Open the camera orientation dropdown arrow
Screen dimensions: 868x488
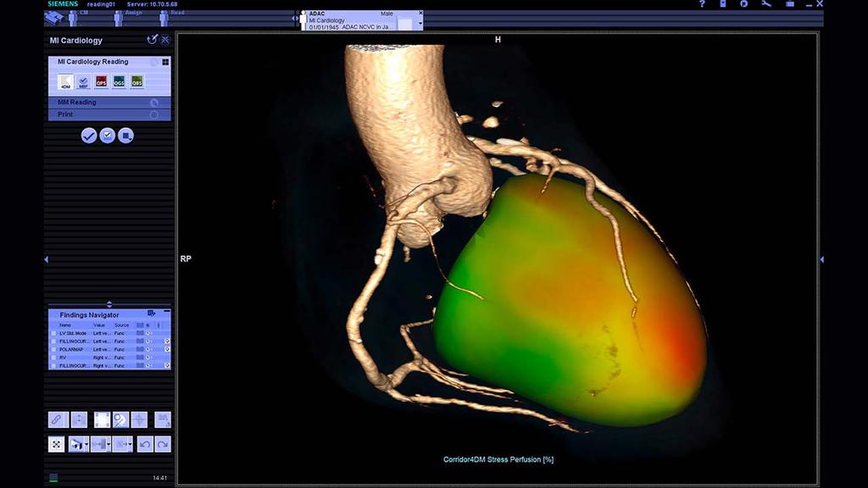coord(86,444)
